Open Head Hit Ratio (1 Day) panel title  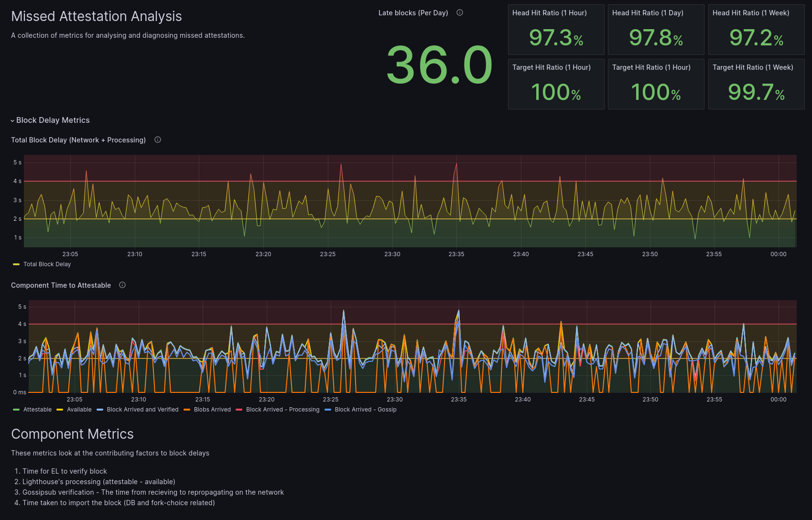pyautogui.click(x=648, y=13)
